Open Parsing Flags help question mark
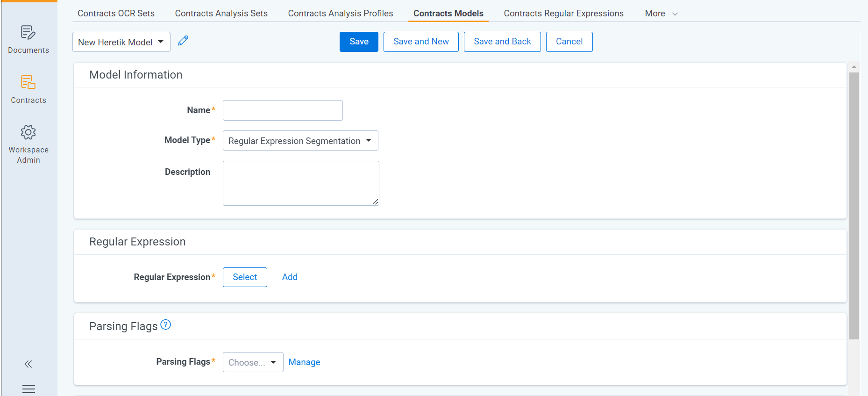Viewport: 868px width, 396px height. pos(165,324)
